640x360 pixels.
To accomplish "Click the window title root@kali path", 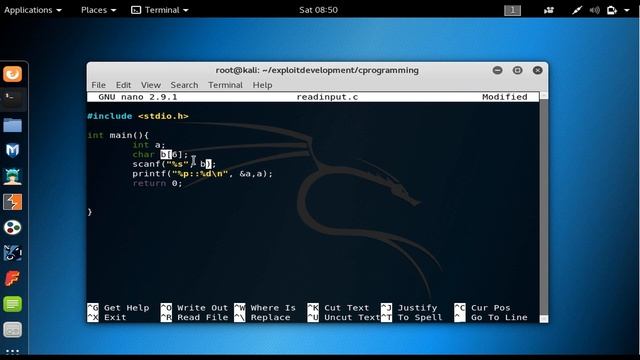I will tap(317, 70).
